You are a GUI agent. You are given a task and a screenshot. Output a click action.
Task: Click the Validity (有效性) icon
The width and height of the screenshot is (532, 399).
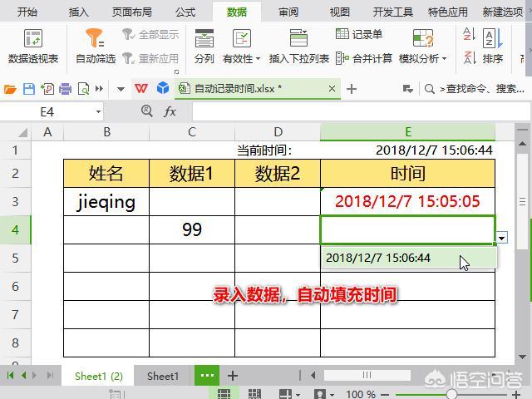[x=242, y=38]
